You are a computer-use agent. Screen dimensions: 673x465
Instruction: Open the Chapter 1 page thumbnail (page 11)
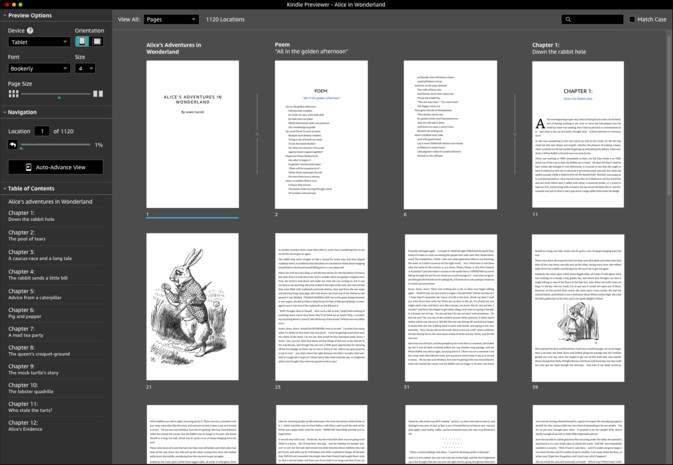coord(578,134)
